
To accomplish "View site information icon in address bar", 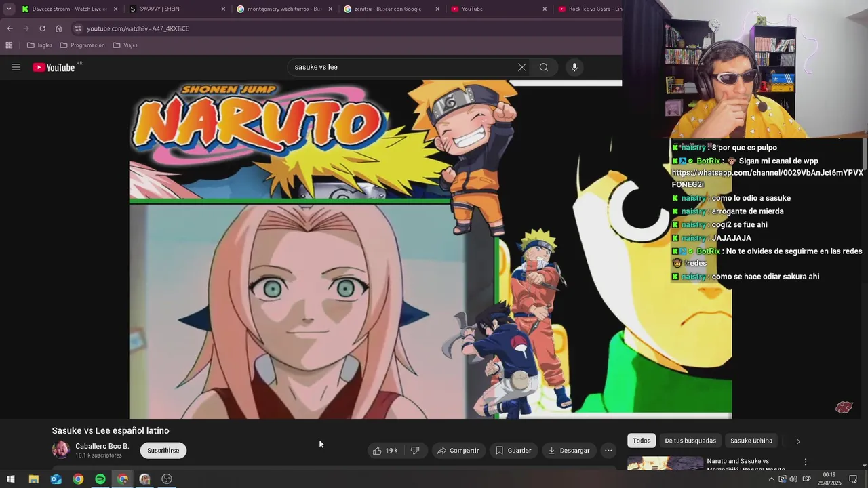I will tap(78, 28).
